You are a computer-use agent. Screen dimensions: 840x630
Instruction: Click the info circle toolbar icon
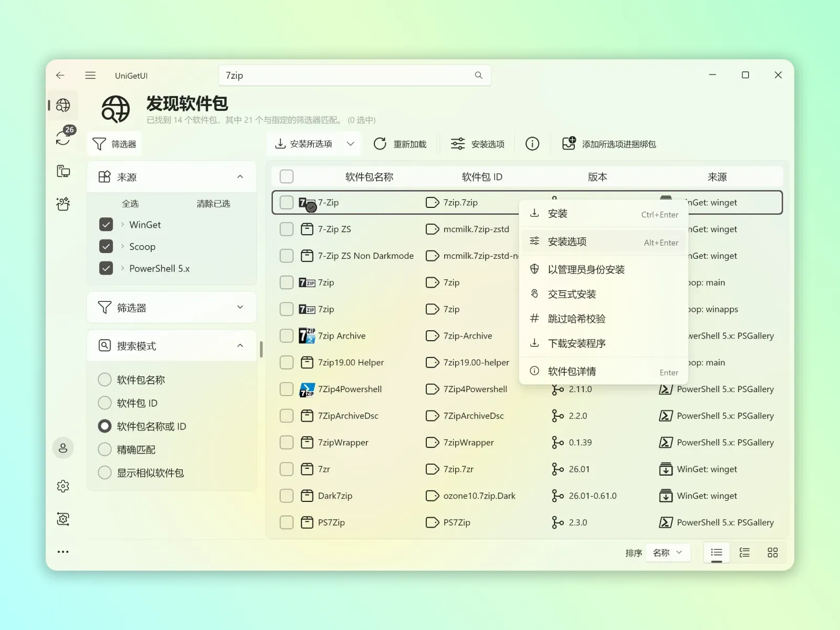[532, 144]
